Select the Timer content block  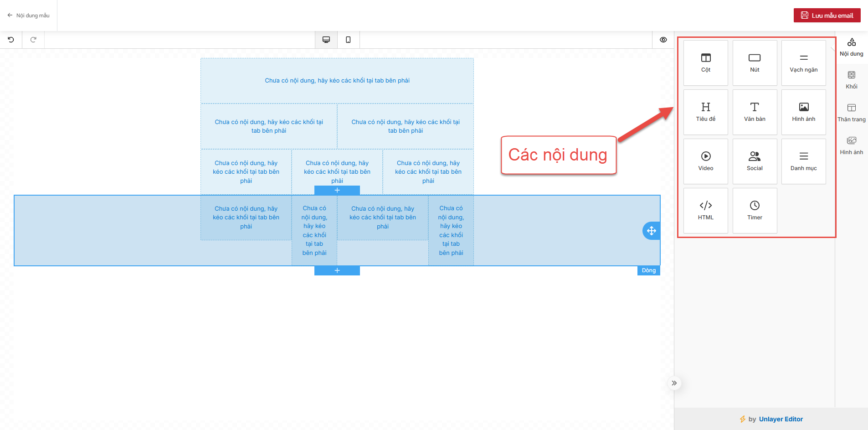point(755,211)
